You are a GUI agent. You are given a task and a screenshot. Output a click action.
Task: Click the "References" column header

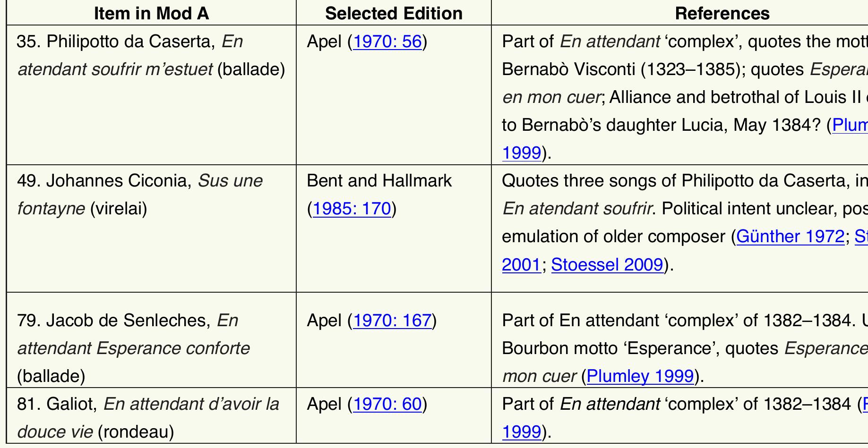pos(722,13)
